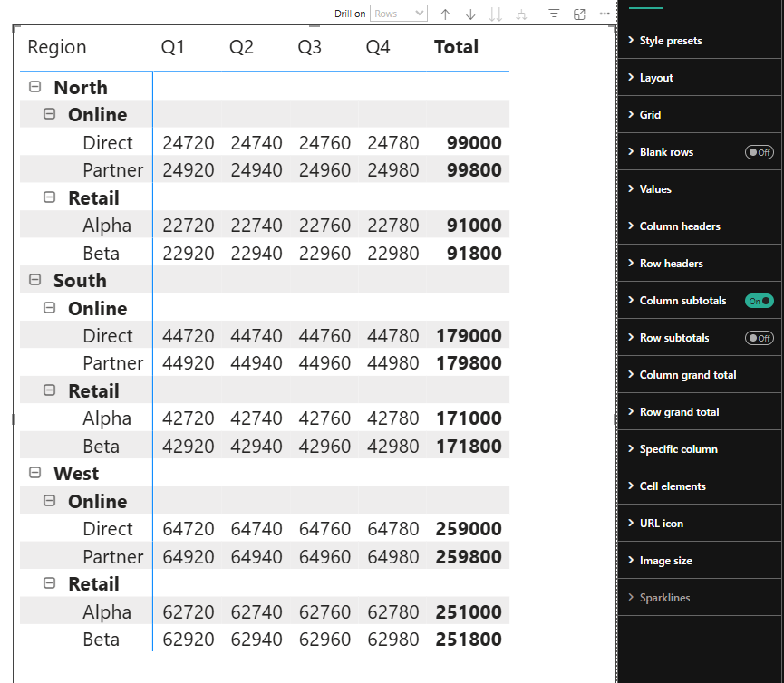Viewport: 784px width, 683px height.
Task: Click the Q4 column header
Action: pos(378,47)
